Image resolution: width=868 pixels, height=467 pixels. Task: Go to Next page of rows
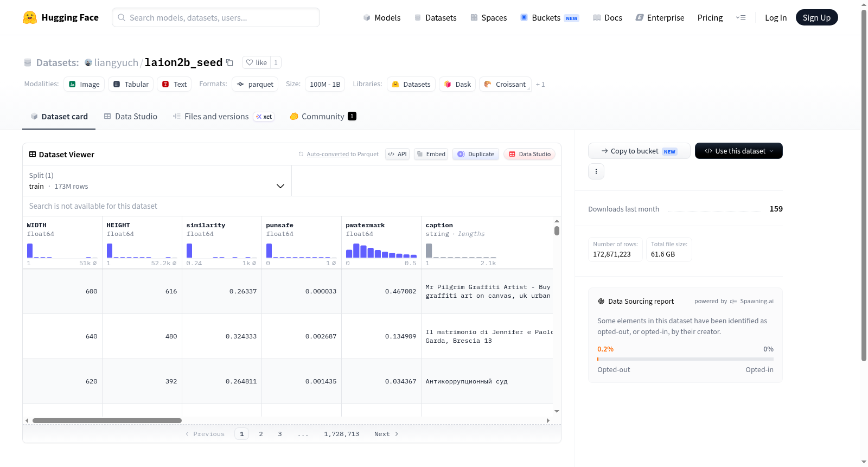pyautogui.click(x=386, y=434)
